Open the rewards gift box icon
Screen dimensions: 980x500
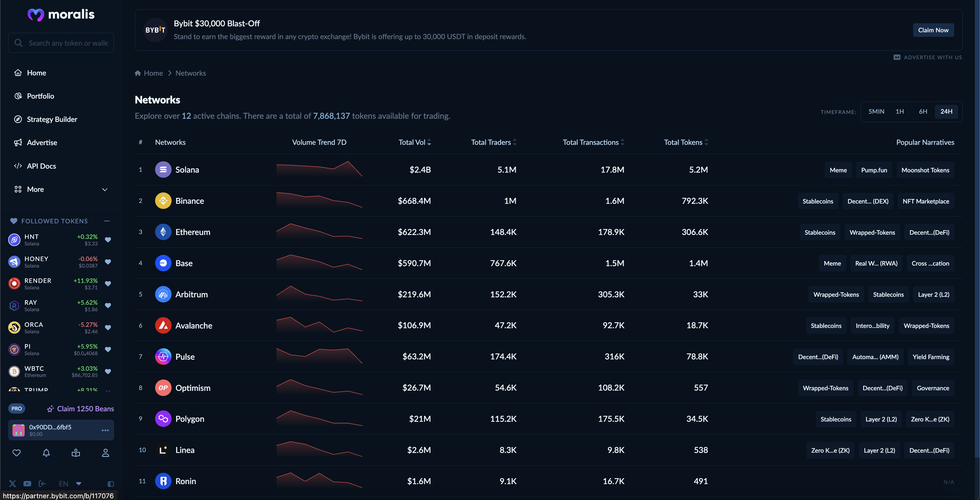tap(76, 453)
